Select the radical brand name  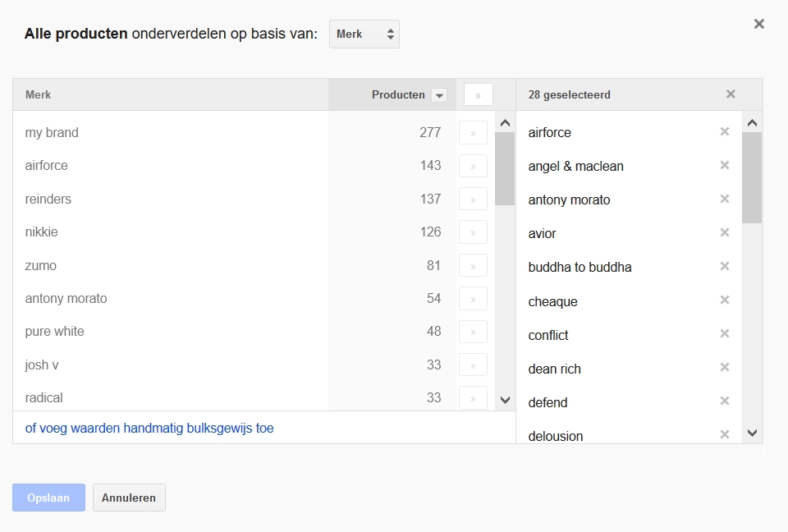[44, 397]
